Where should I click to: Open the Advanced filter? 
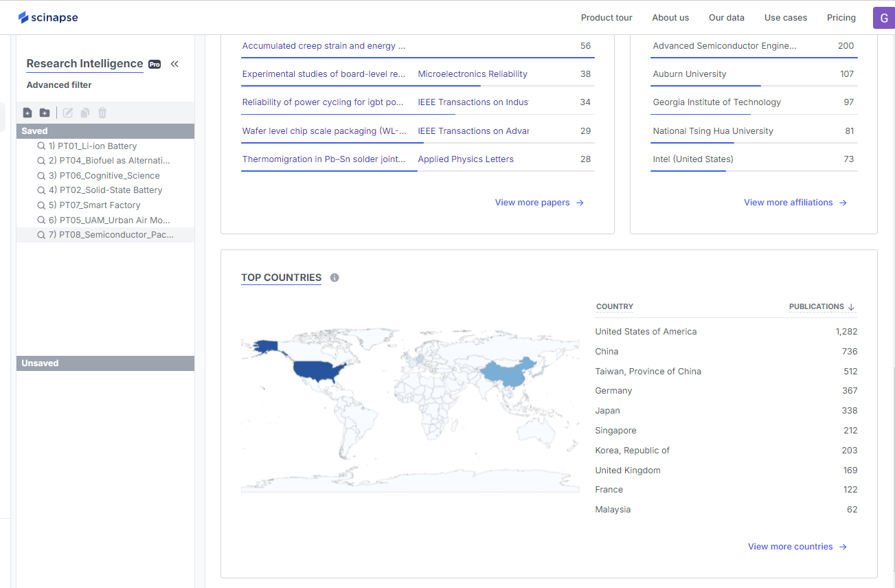59,85
